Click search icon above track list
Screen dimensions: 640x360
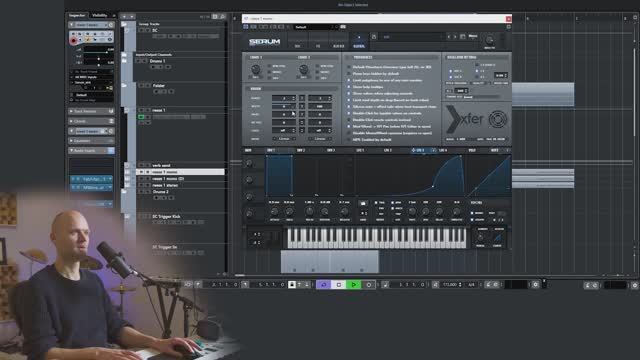pyautogui.click(x=222, y=17)
